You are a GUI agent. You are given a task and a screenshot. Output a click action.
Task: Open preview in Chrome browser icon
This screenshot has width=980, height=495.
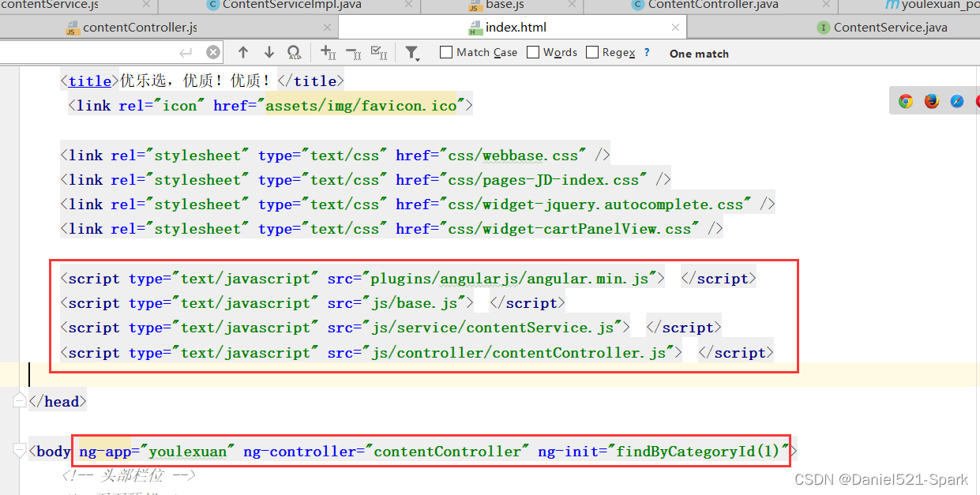[x=906, y=101]
